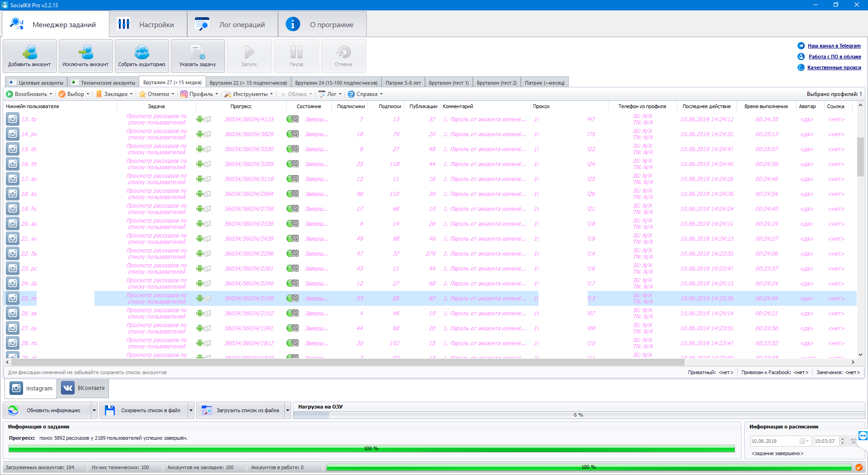The width and height of the screenshot is (868, 475).
Task: Click Сохранить список в файл button
Action: pos(144,410)
